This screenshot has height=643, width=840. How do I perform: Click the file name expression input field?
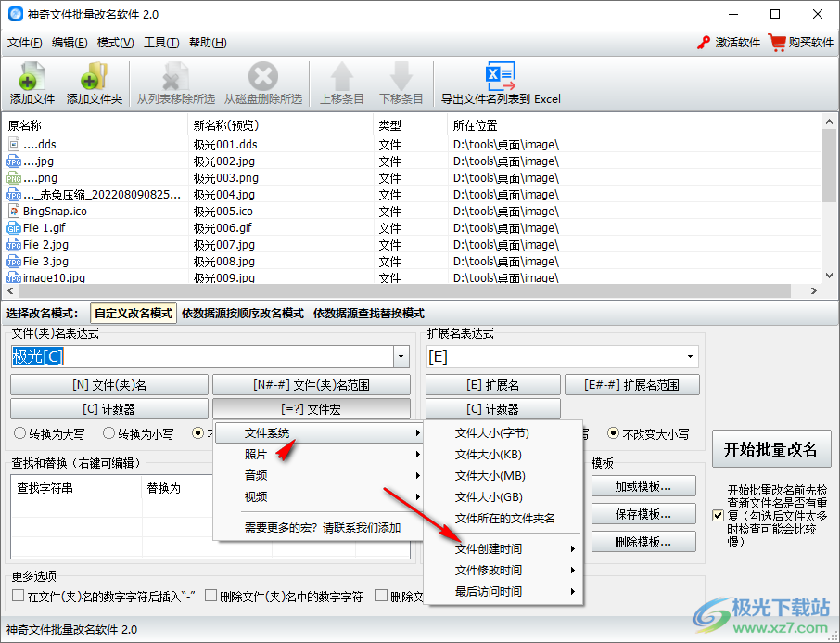tap(202, 356)
